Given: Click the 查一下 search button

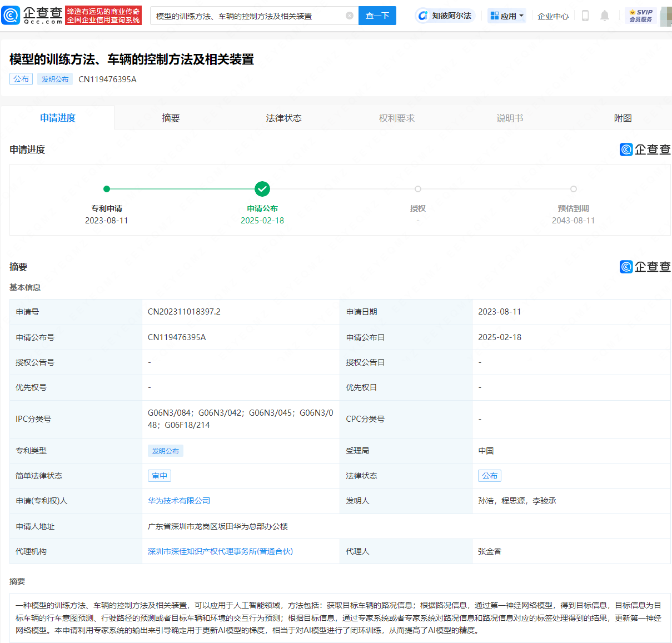Looking at the screenshot, I should 377,16.
